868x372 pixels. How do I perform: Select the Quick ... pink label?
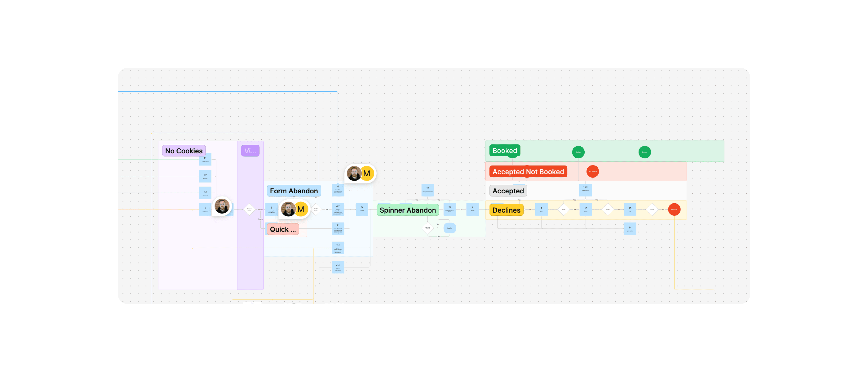[283, 229]
